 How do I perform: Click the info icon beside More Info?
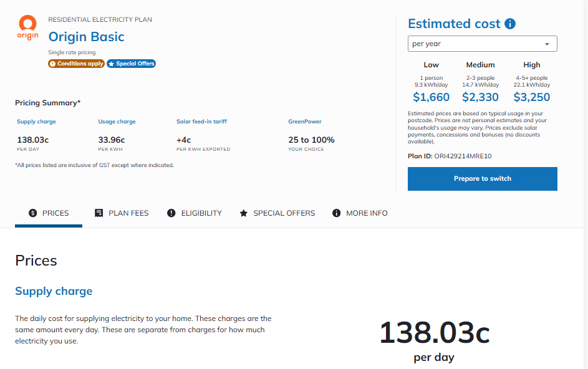coord(336,213)
